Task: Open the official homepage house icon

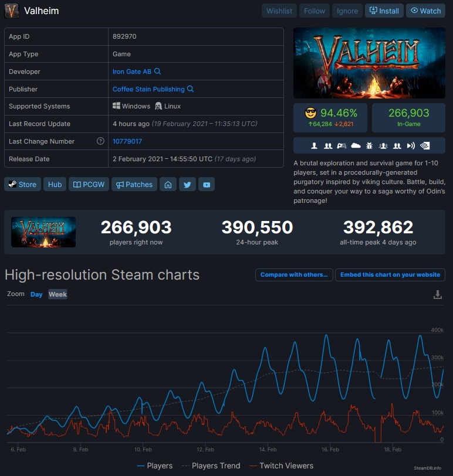Action: (168, 184)
